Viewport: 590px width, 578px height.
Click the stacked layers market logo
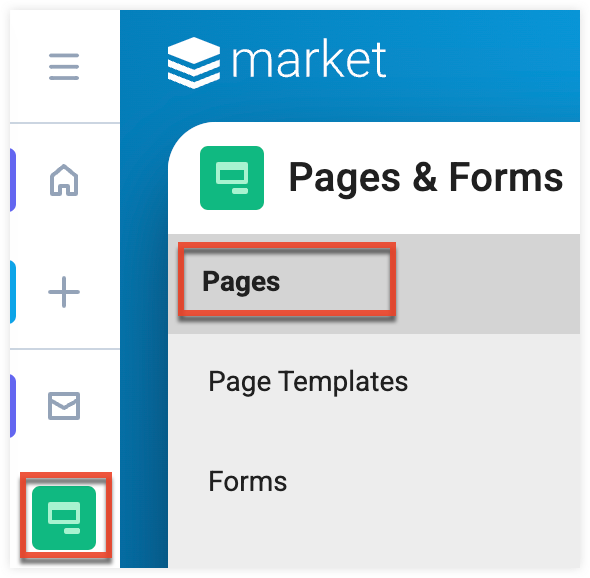(x=194, y=63)
